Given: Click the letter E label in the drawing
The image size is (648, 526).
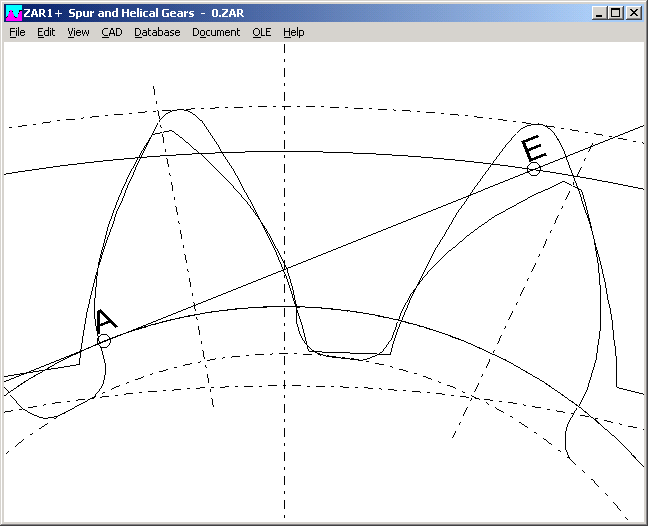Looking at the screenshot, I should [534, 150].
